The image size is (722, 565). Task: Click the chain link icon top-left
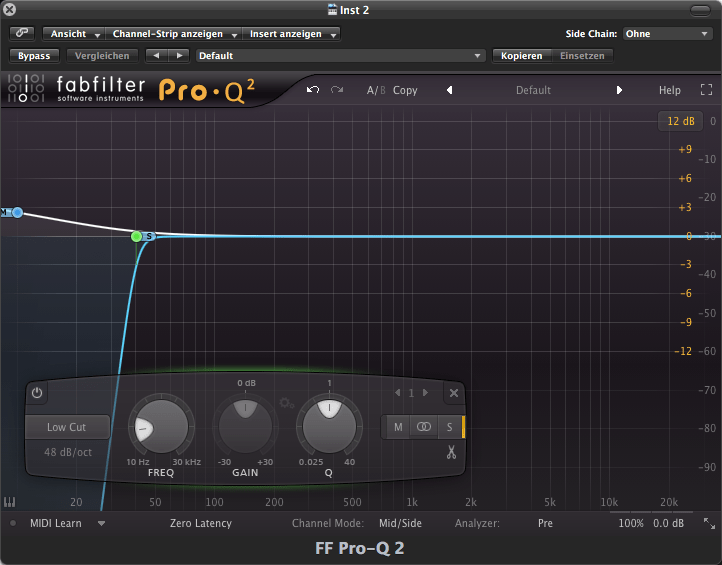click(x=21, y=34)
